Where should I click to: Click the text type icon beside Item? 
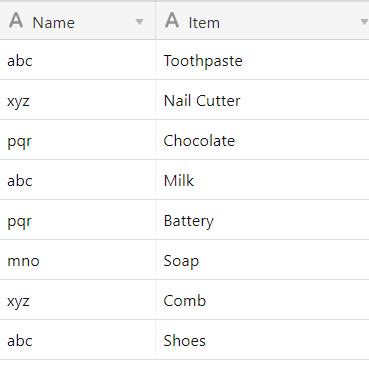(172, 20)
